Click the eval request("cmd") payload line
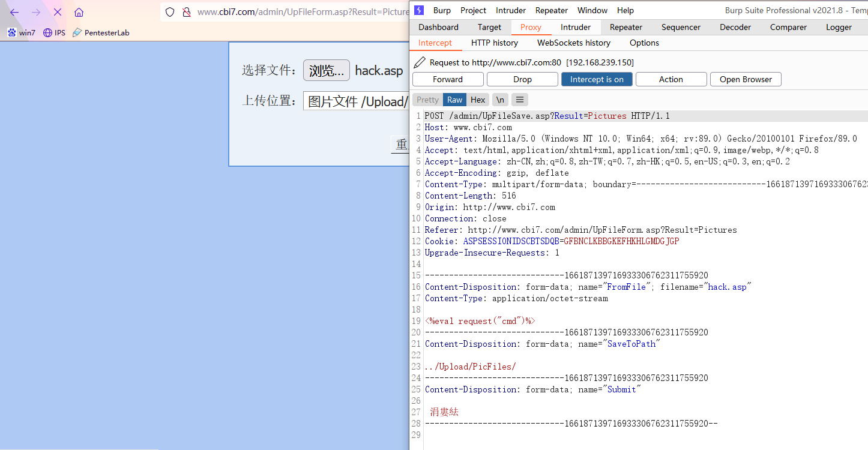 coord(480,321)
